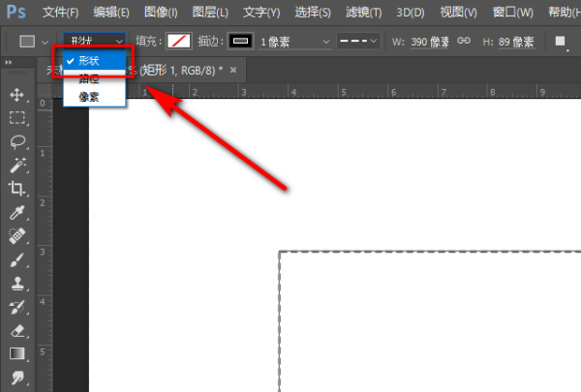Open the shape mode dropdown
The height and width of the screenshot is (392, 581).
(x=94, y=41)
